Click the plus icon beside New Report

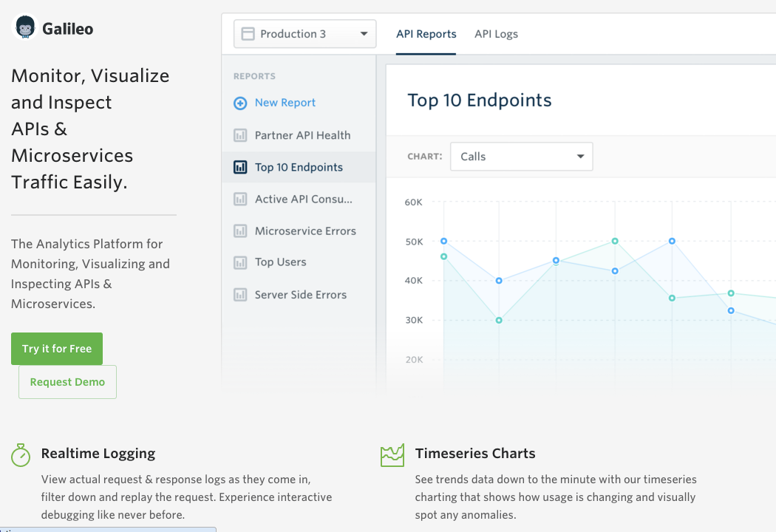click(x=240, y=103)
